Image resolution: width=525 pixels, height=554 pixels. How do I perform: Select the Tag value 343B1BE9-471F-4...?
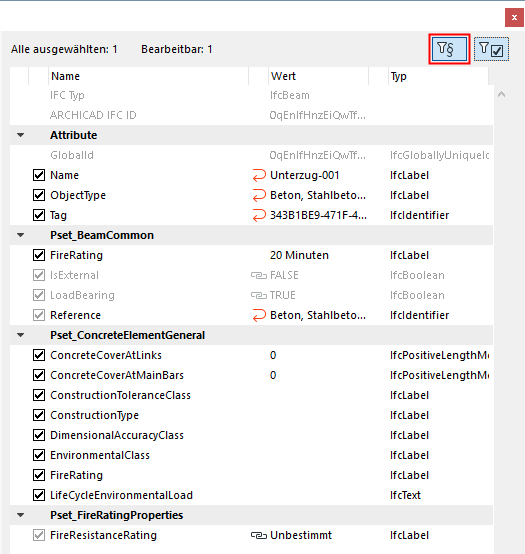coord(318,215)
